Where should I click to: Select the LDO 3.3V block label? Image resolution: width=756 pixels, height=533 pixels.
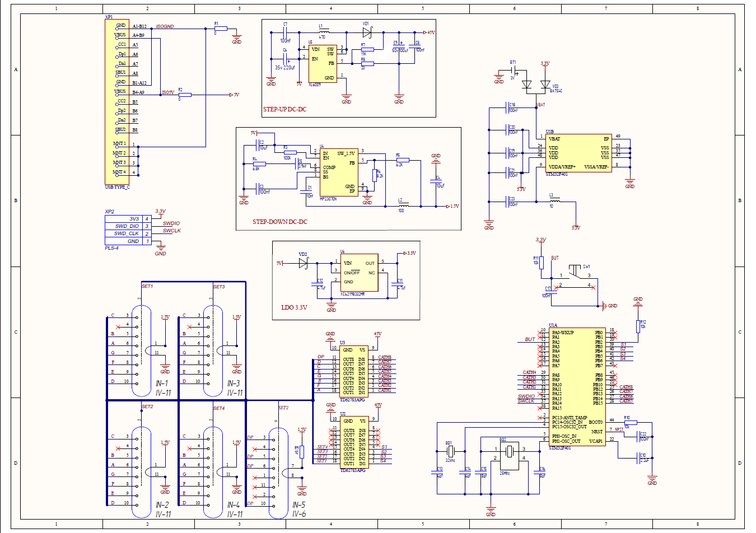[x=294, y=307]
